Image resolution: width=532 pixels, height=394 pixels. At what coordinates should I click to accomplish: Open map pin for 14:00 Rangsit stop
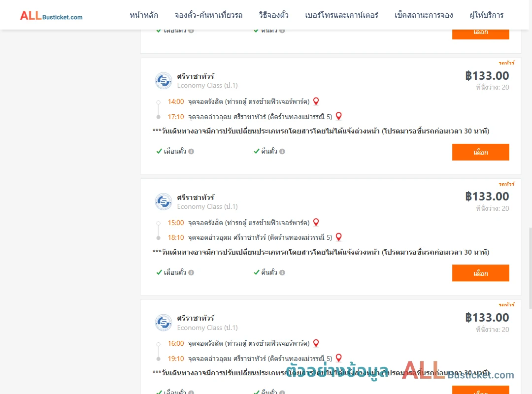click(x=316, y=101)
